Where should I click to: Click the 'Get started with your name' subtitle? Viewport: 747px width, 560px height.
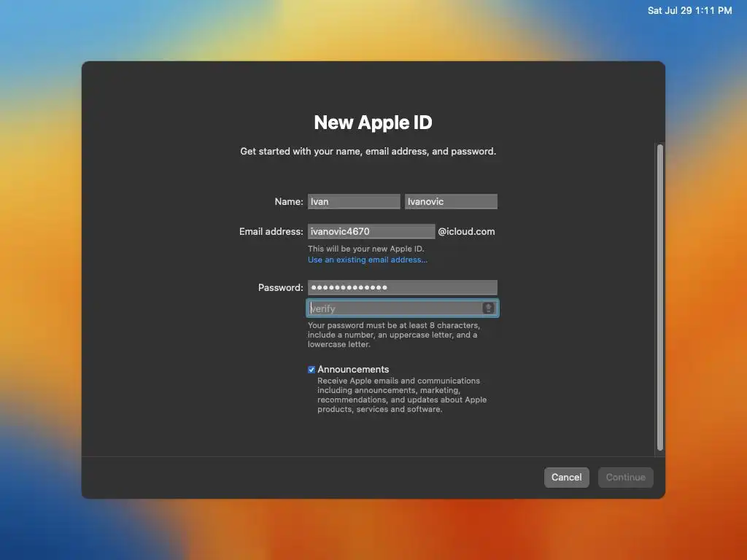coord(368,151)
